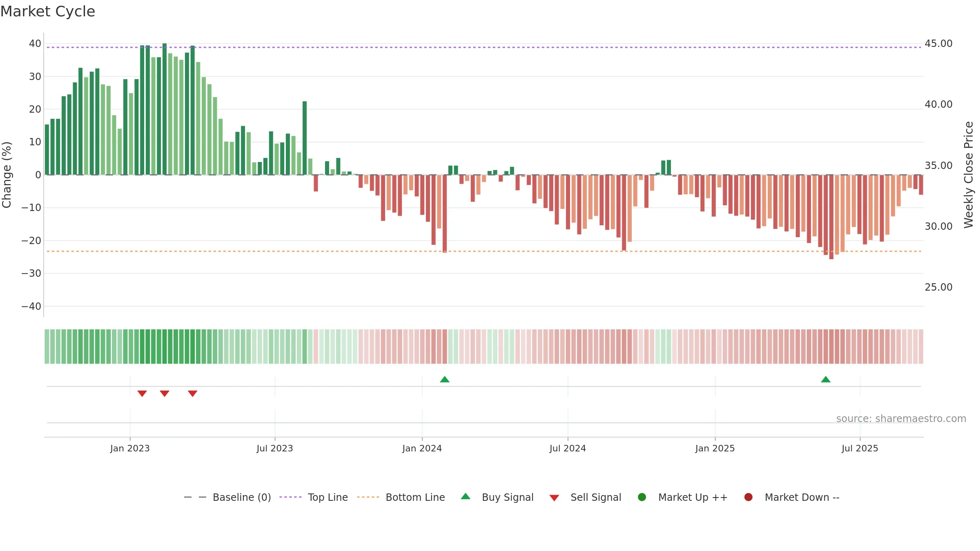This screenshot has height=551, width=980.
Task: Click the Weekly Close Price axis title
Action: click(969, 175)
